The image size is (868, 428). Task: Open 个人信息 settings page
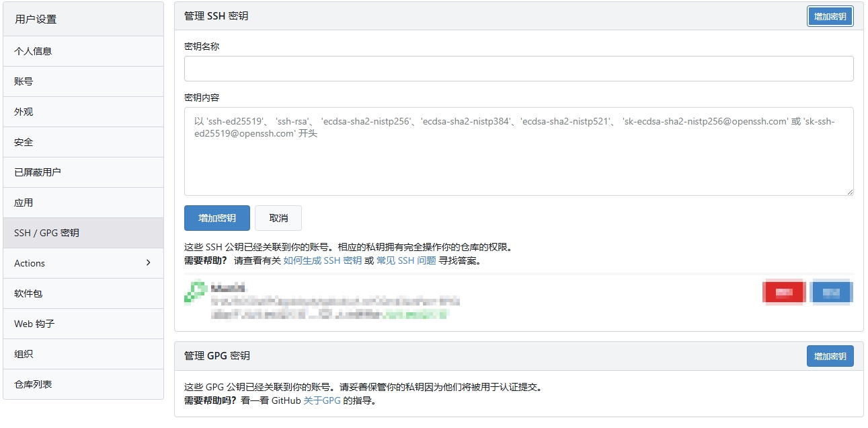point(33,51)
